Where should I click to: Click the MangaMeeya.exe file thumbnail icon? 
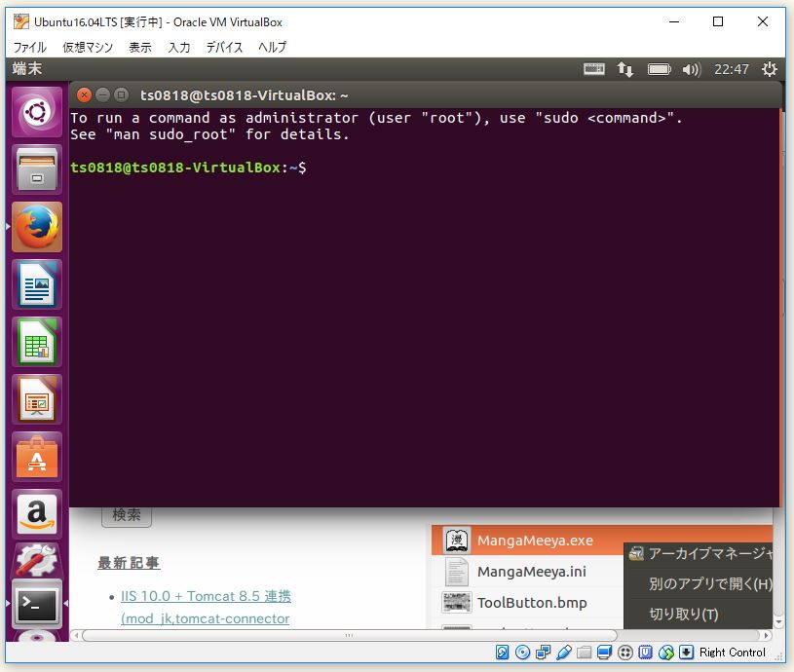(x=457, y=540)
